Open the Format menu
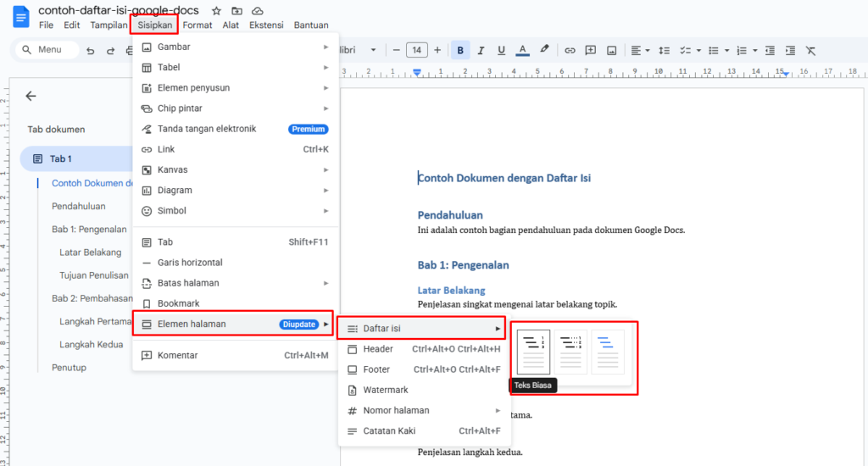Viewport: 868px width, 466px height. pyautogui.click(x=198, y=25)
